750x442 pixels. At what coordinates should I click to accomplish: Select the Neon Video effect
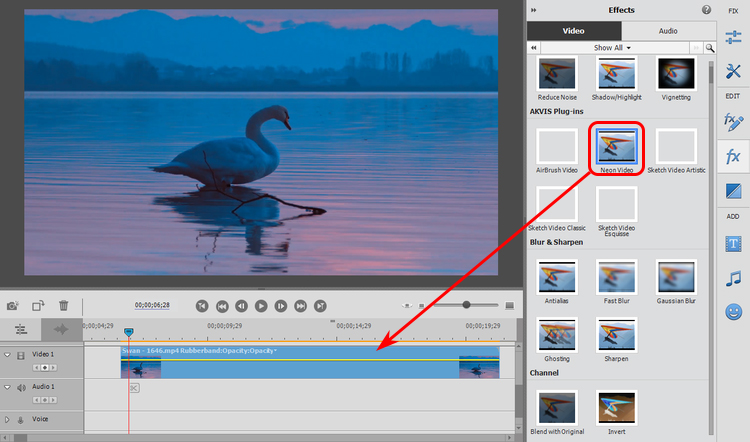pos(616,148)
